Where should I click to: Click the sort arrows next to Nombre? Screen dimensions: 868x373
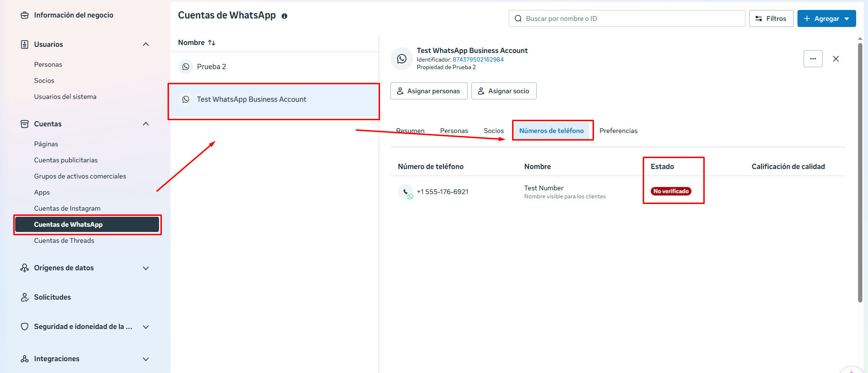(x=212, y=43)
